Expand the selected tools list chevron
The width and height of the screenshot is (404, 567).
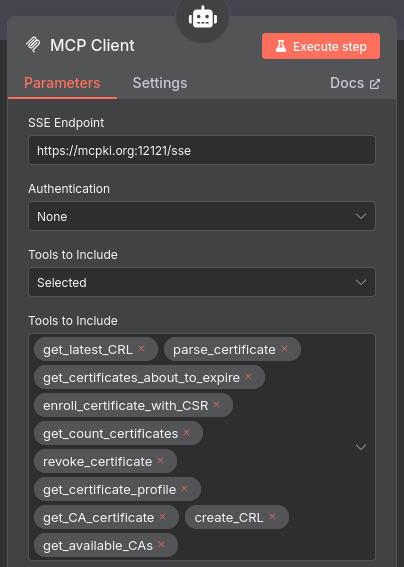tap(361, 447)
